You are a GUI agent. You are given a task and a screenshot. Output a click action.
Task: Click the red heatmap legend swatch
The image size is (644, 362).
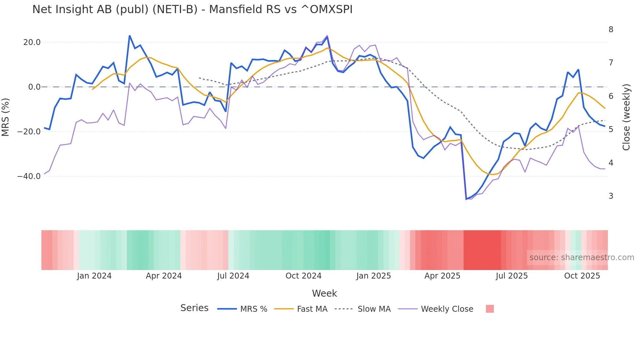pyautogui.click(x=490, y=309)
